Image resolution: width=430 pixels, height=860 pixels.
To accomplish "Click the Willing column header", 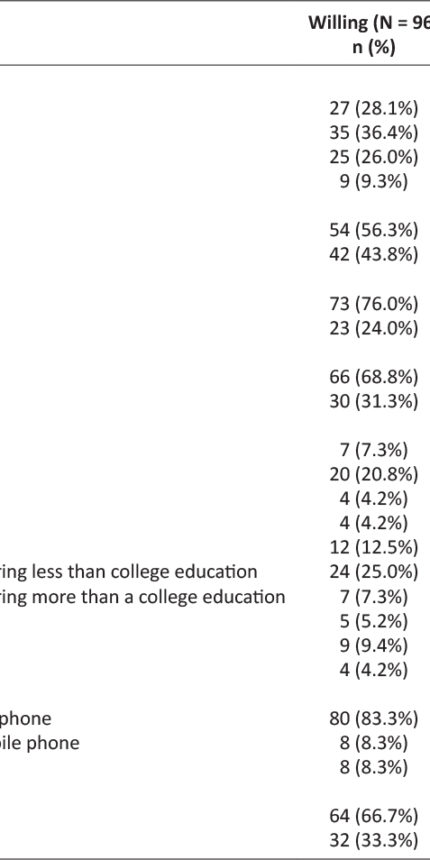I will click(369, 23).
